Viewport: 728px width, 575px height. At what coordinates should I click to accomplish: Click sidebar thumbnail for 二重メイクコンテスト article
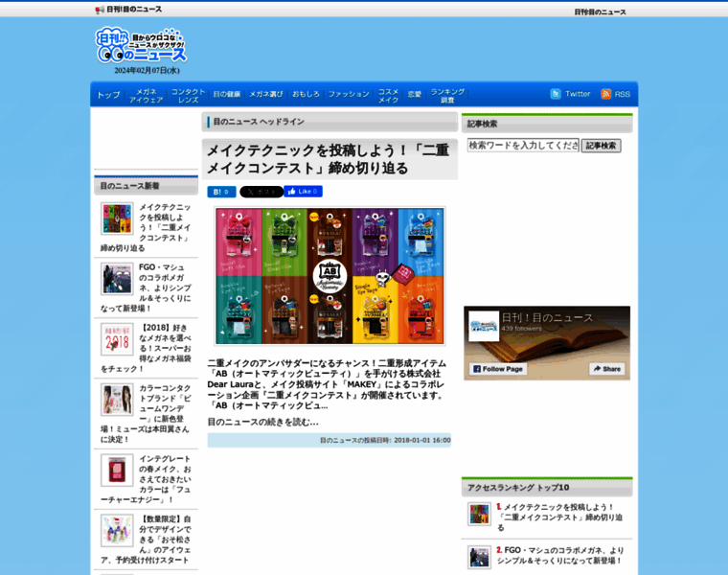[x=117, y=218]
